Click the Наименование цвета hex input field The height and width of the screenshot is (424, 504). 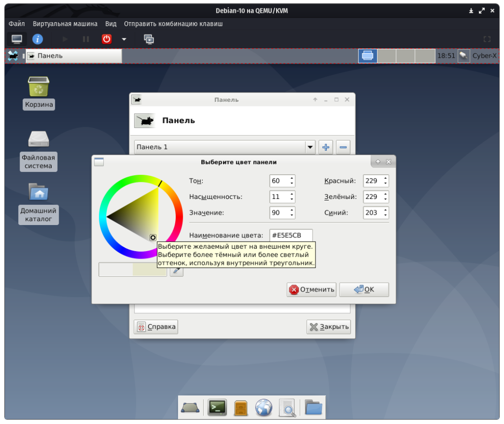(291, 235)
